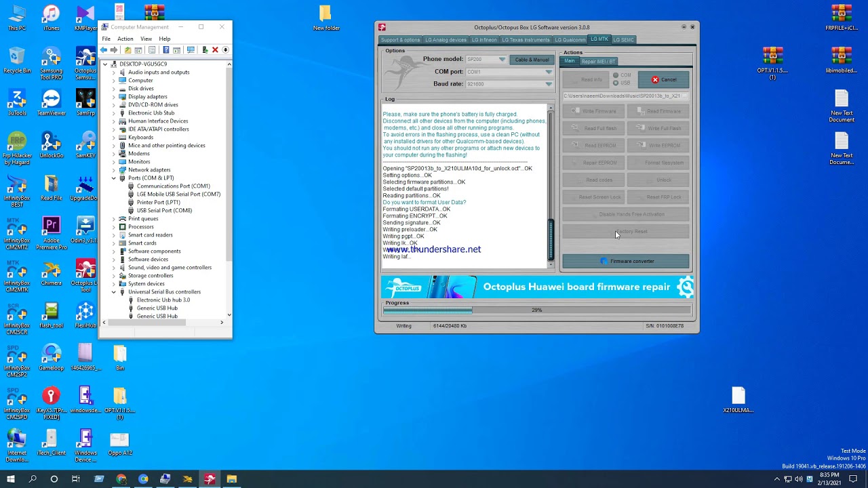The width and height of the screenshot is (868, 488).
Task: Click the 29% progress bar
Action: pos(536,310)
